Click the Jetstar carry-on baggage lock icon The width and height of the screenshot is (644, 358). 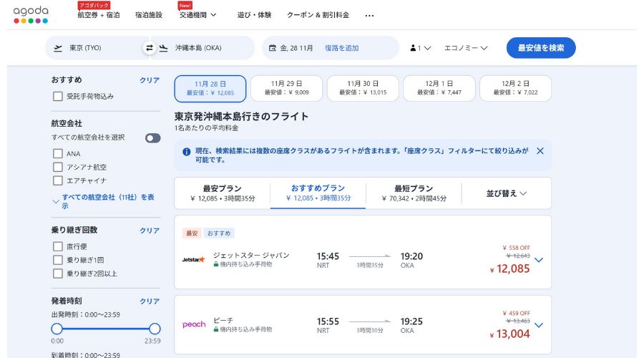[215, 264]
